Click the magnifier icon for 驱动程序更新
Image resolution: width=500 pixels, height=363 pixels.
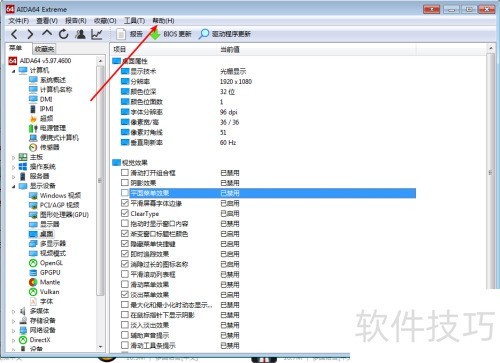point(204,34)
